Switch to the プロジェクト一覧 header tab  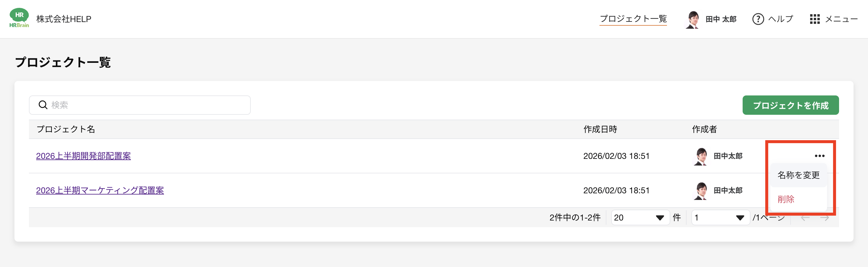(x=633, y=18)
